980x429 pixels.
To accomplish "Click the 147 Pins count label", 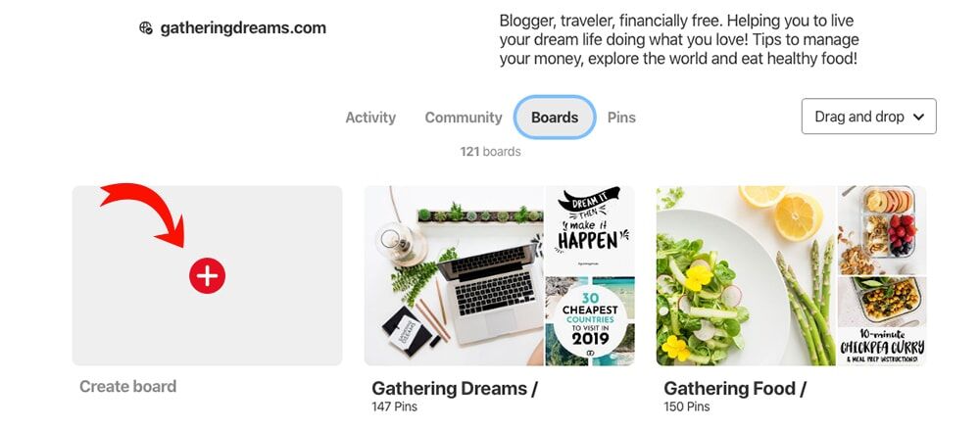I will [x=394, y=407].
